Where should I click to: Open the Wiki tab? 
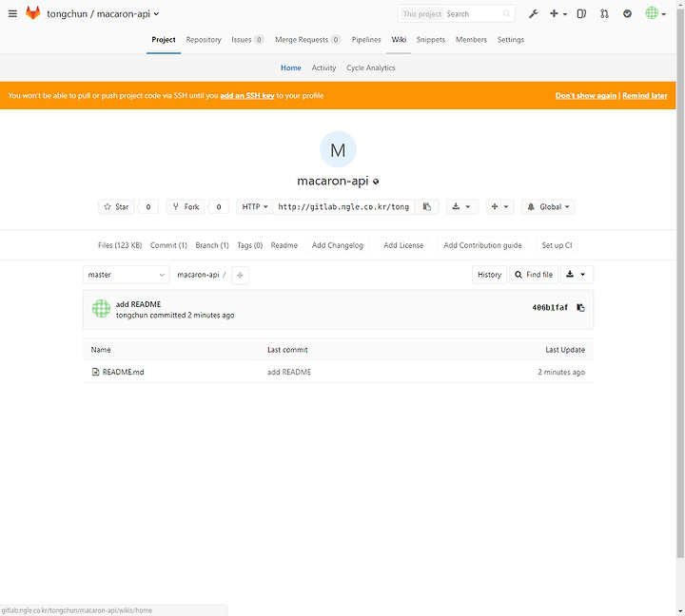399,40
